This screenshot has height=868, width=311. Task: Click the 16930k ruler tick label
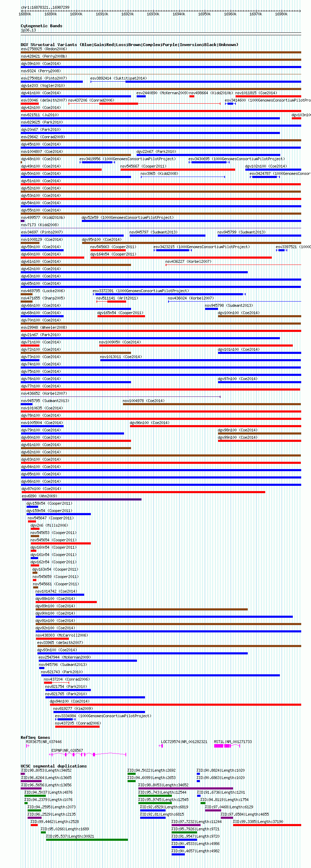153,14
